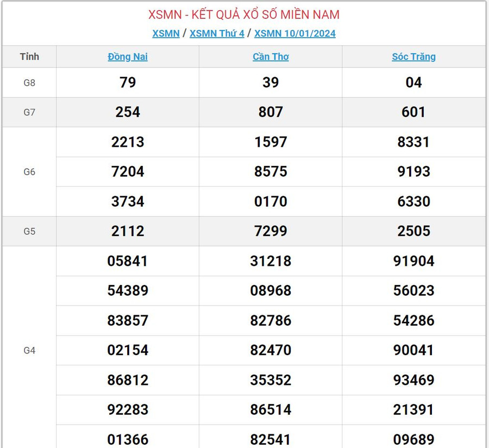Select the G5 row label
Screen dimensions: 489x448
[29, 231]
